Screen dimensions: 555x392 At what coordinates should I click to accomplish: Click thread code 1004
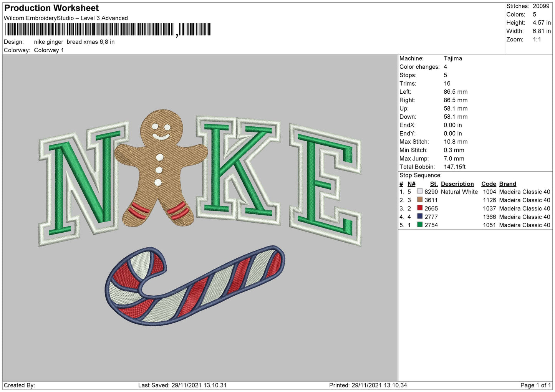coord(489,192)
